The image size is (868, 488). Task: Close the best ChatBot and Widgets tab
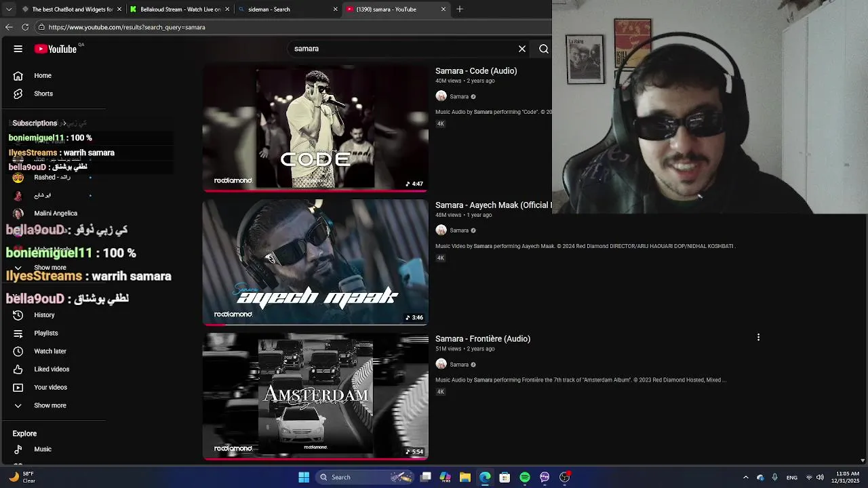[119, 9]
